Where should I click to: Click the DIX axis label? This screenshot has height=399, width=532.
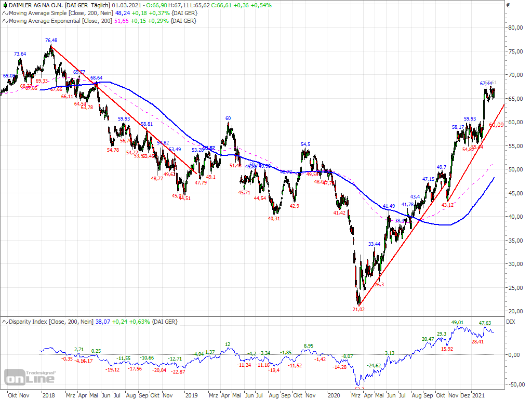pos(510,322)
